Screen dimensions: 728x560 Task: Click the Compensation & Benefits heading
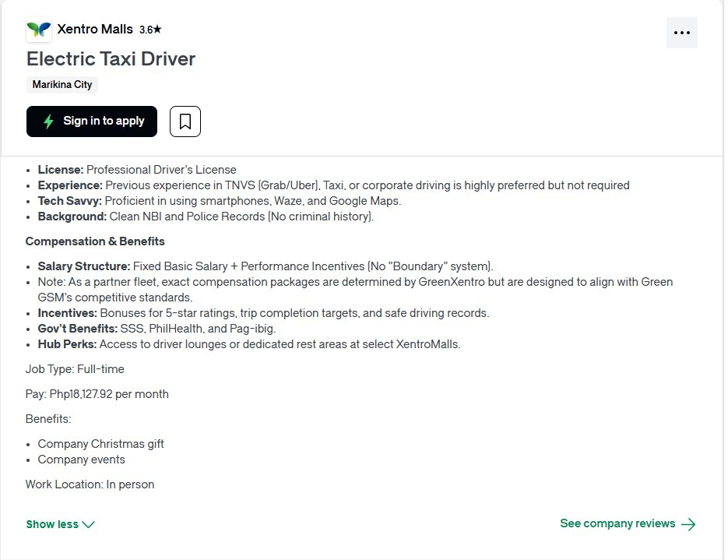tap(95, 241)
